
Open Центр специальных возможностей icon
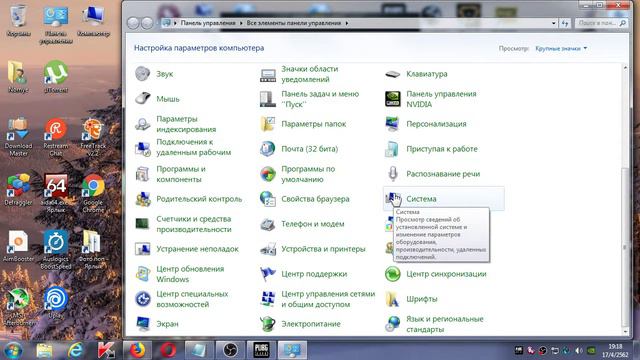pyautogui.click(x=142, y=299)
